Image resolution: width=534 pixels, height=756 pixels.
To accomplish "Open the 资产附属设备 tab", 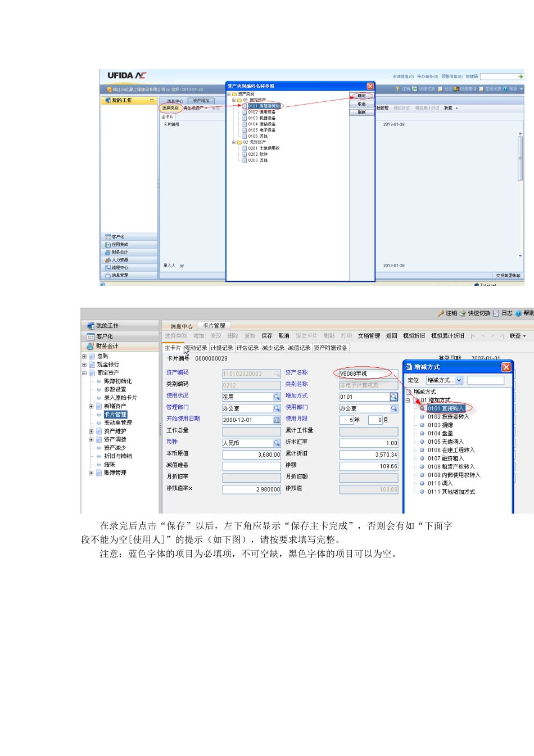I will (x=331, y=348).
